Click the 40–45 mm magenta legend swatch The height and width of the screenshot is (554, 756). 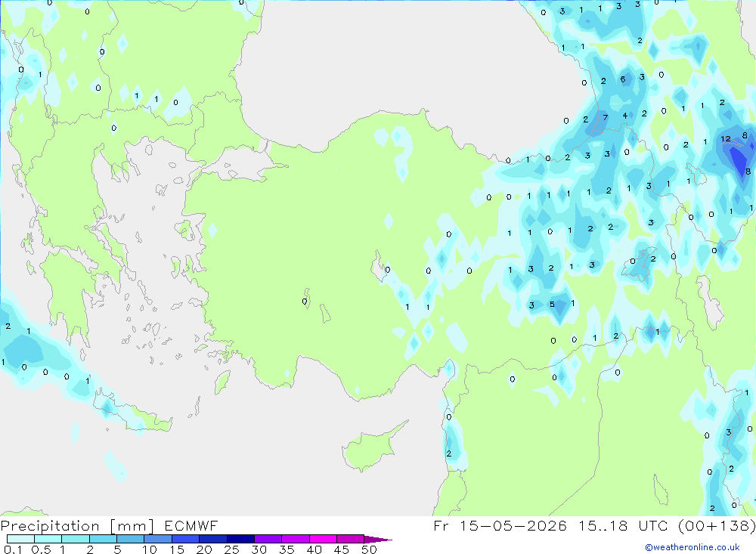(x=323, y=539)
